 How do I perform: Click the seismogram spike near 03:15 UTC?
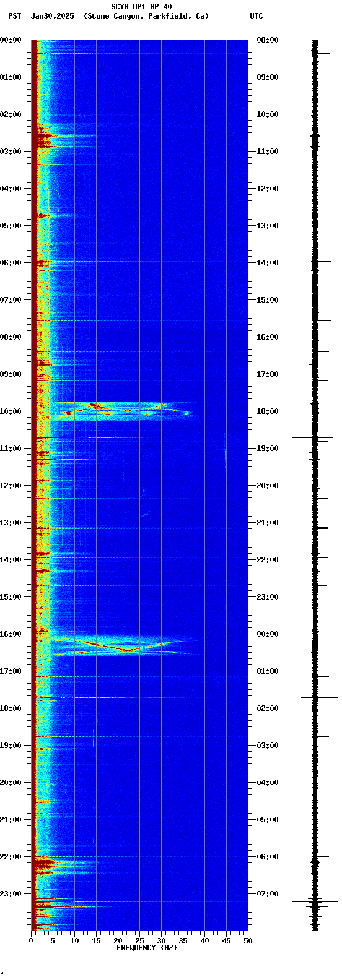tap(315, 754)
